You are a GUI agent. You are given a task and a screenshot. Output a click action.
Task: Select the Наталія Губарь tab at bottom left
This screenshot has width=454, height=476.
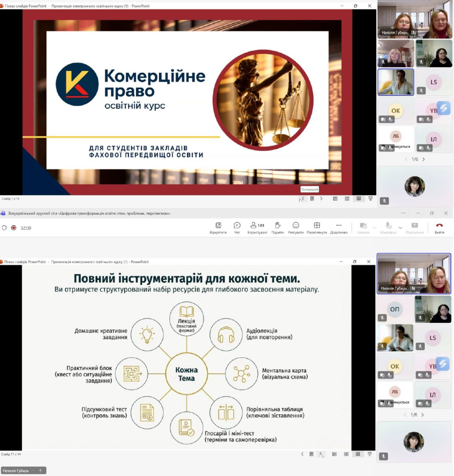pyautogui.click(x=16, y=471)
